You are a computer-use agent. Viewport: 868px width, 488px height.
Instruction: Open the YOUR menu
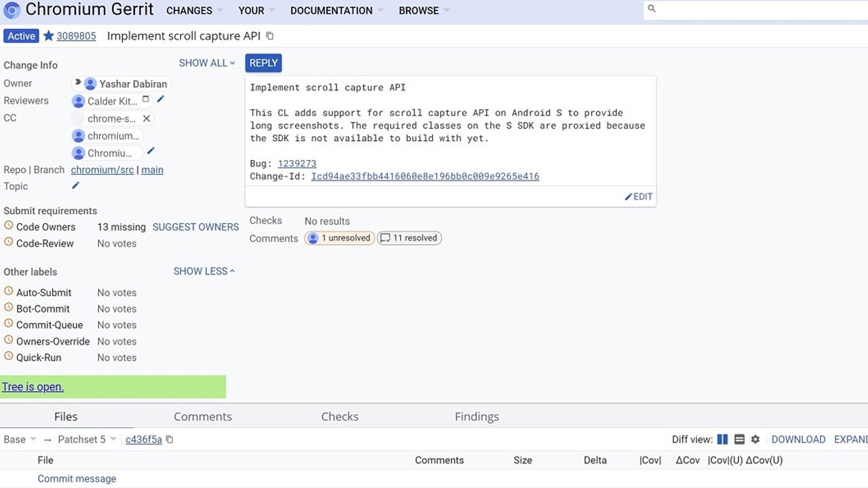pyautogui.click(x=256, y=10)
